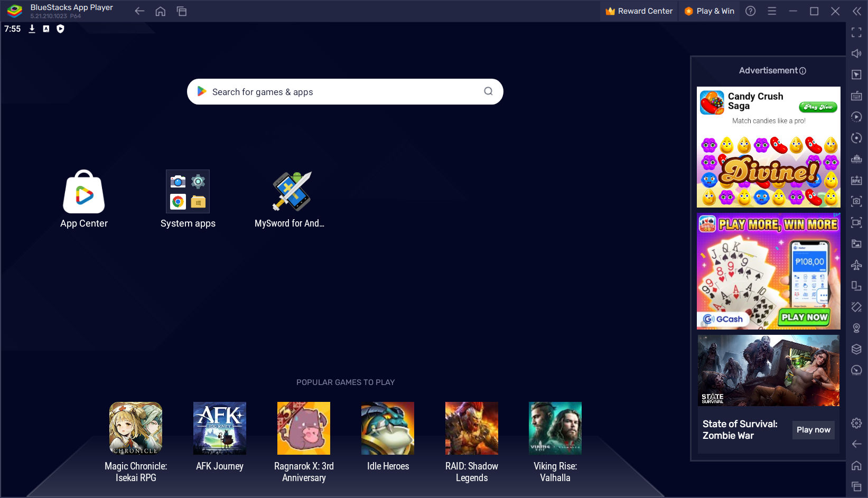The image size is (868, 498).
Task: Open the hamburger menu in title bar
Action: pos(772,11)
